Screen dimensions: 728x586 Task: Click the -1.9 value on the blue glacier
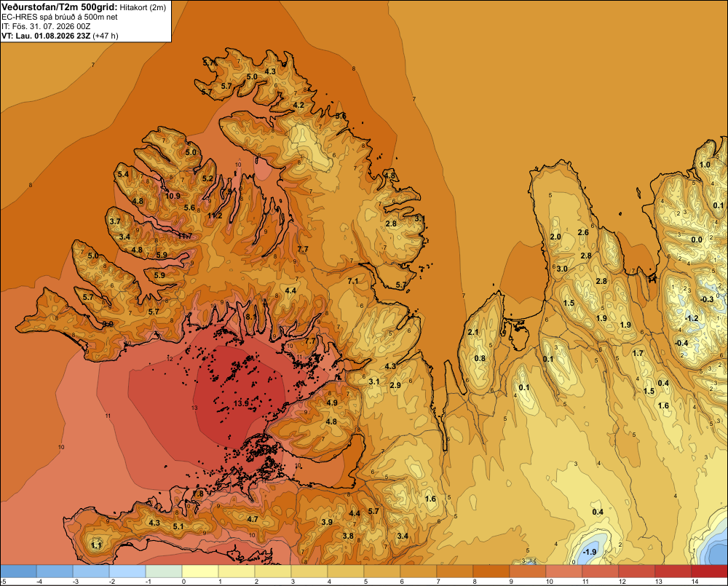point(589,552)
